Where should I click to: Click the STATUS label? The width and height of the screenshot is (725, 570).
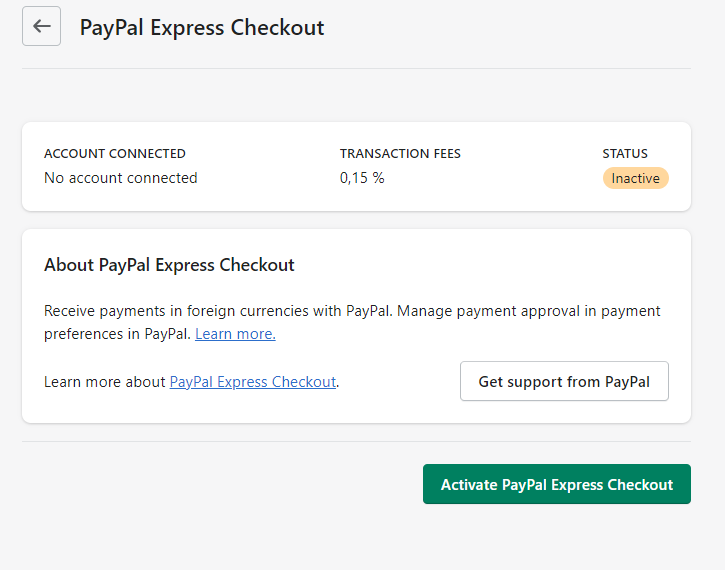[625, 154]
